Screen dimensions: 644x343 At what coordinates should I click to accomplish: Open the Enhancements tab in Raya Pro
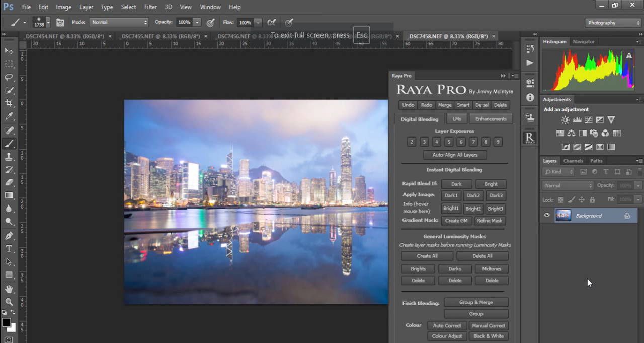tap(491, 119)
